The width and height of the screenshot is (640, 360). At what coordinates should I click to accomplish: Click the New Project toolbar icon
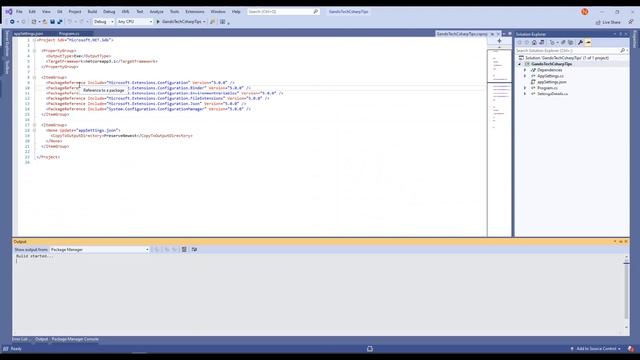pyautogui.click(x=34, y=22)
